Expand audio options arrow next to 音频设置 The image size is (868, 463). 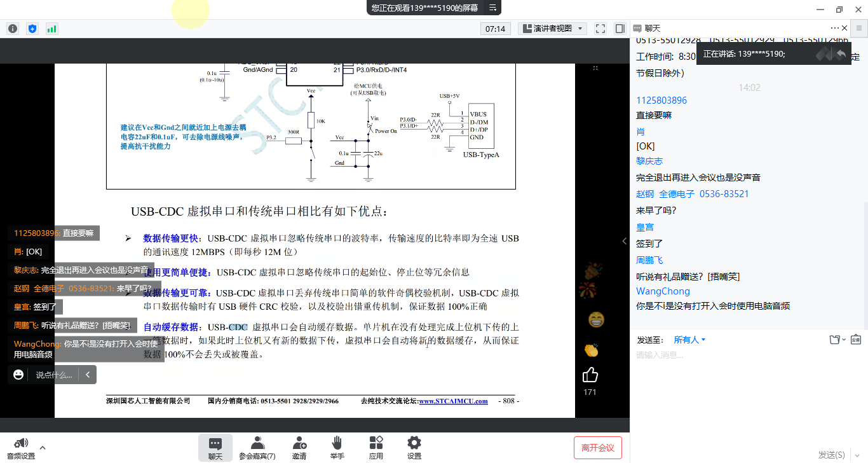pyautogui.click(x=43, y=447)
